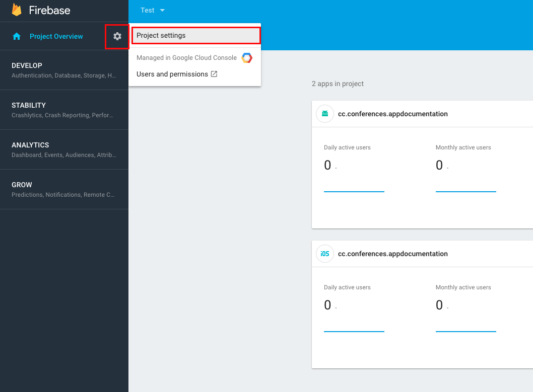Click the Android app icon
Screen dimensions: 533x392
coord(325,114)
